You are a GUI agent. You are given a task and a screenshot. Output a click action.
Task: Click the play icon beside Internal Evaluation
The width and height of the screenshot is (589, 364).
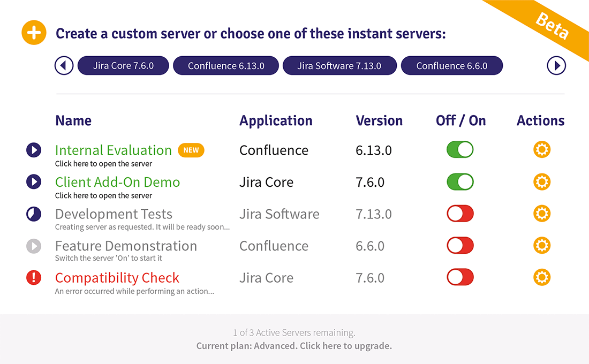34,150
